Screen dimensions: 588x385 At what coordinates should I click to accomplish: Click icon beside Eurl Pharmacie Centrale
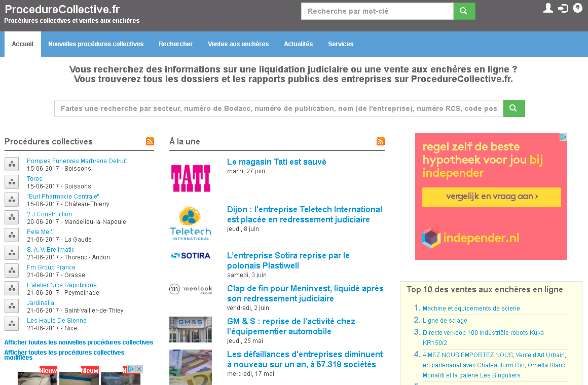click(12, 200)
